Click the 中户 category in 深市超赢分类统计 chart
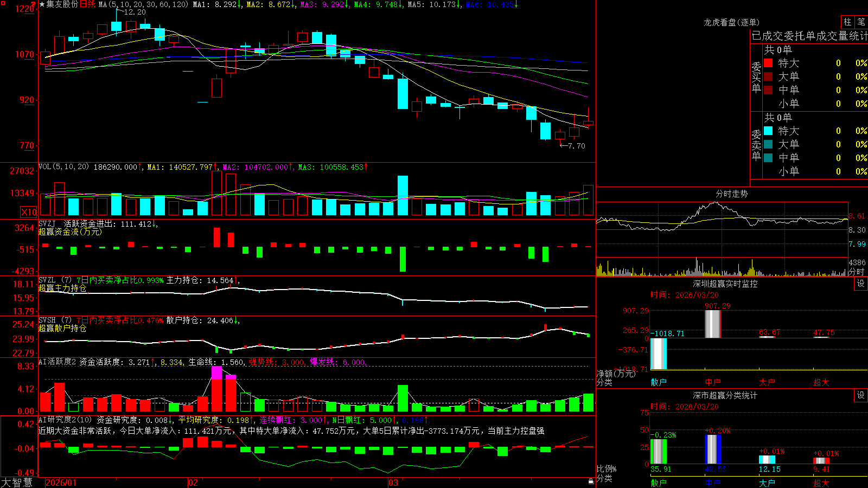Viewport: 868px width, 488px height. (x=713, y=483)
